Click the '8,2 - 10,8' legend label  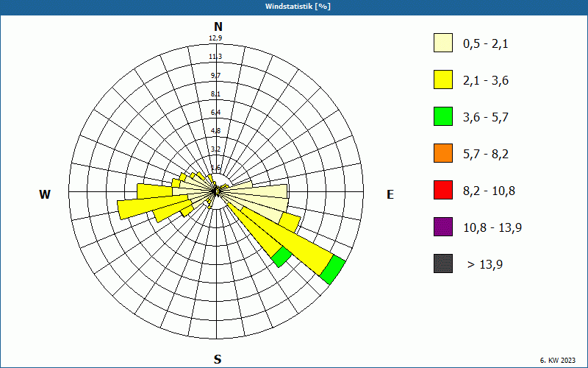pyautogui.click(x=489, y=191)
